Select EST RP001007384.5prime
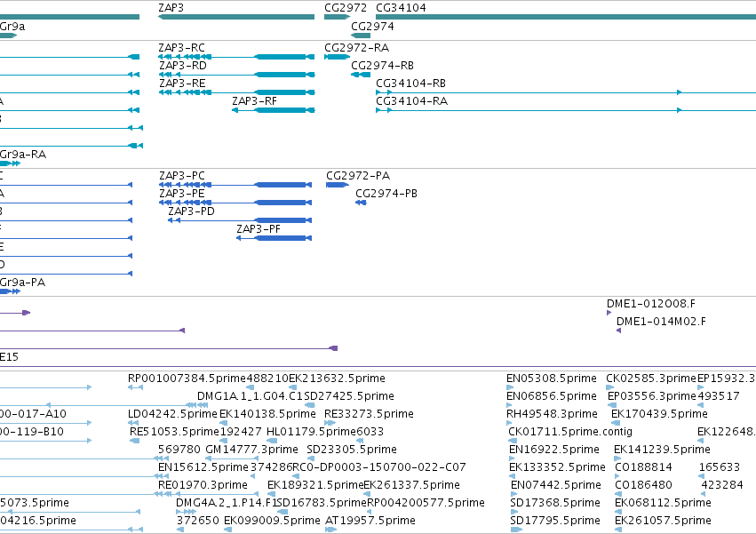This screenshot has height=534, width=756. [x=187, y=379]
